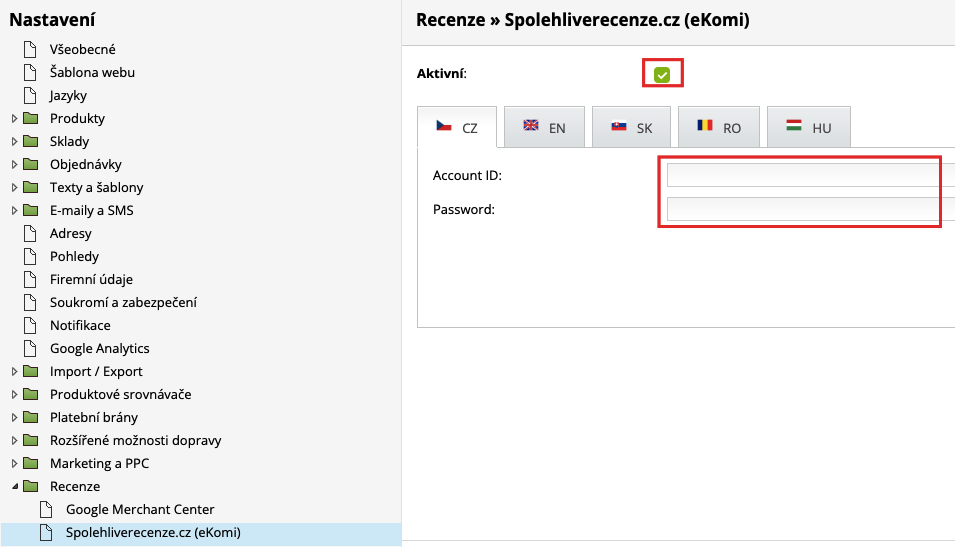
Task: Click the Sklady folder icon
Action: coord(30,141)
